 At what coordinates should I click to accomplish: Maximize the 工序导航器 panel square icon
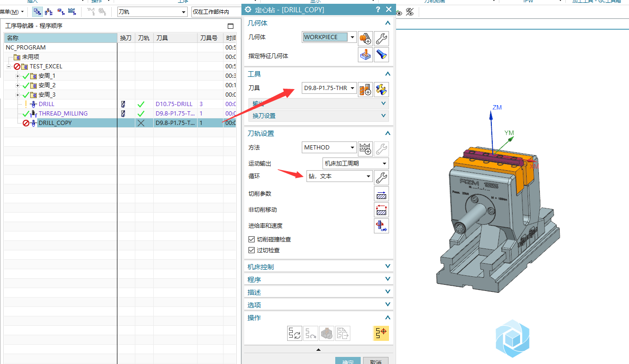pos(231,26)
